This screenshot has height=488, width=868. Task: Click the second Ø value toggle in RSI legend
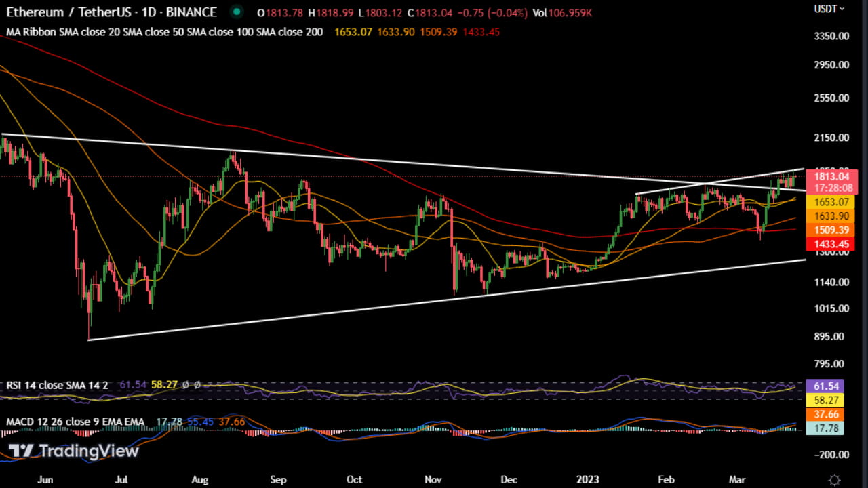click(196, 384)
